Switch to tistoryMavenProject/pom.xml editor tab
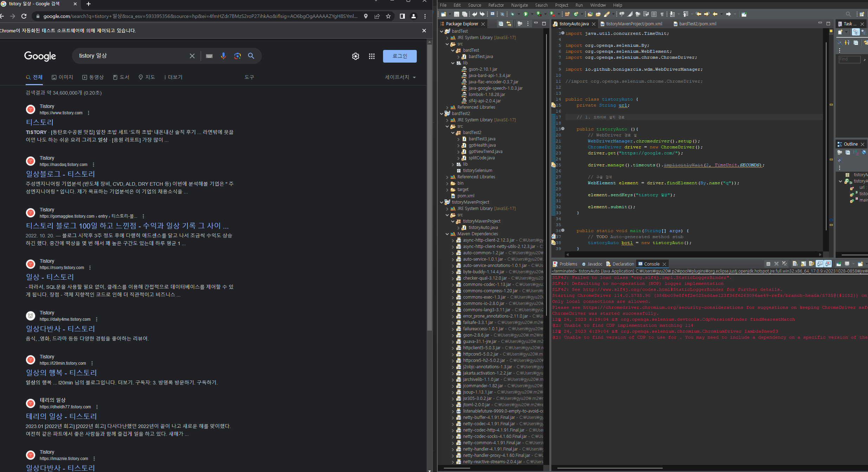The image size is (868, 472). [x=634, y=24]
